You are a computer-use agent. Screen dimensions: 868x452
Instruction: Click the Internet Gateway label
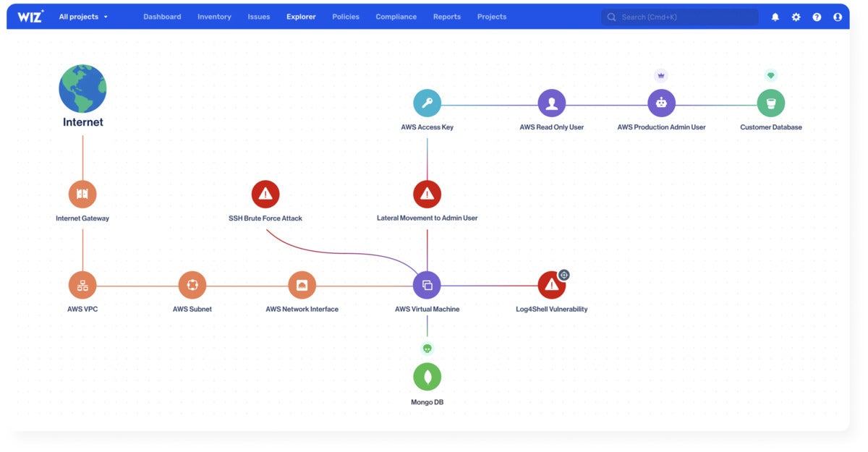82,218
